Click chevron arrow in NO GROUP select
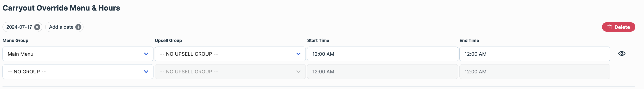 146,72
